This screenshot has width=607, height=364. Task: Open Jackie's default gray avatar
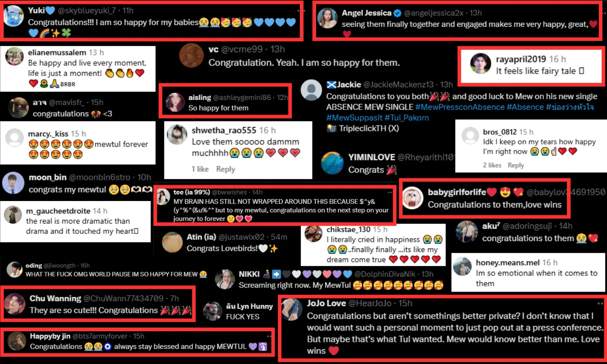click(311, 90)
